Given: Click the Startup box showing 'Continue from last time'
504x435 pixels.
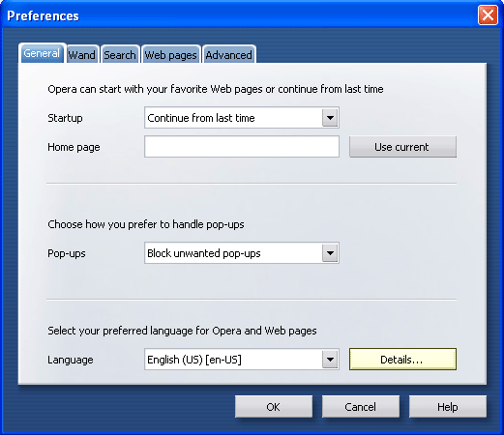Looking at the screenshot, I should [x=242, y=118].
